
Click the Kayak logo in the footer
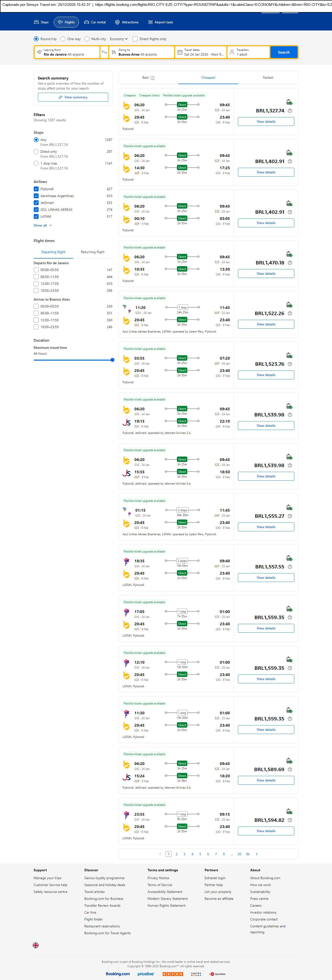click(173, 974)
